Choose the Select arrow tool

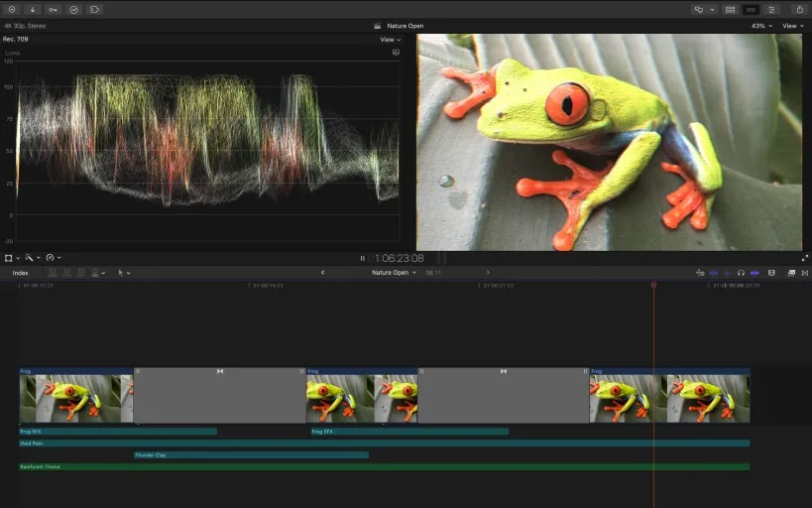click(121, 273)
